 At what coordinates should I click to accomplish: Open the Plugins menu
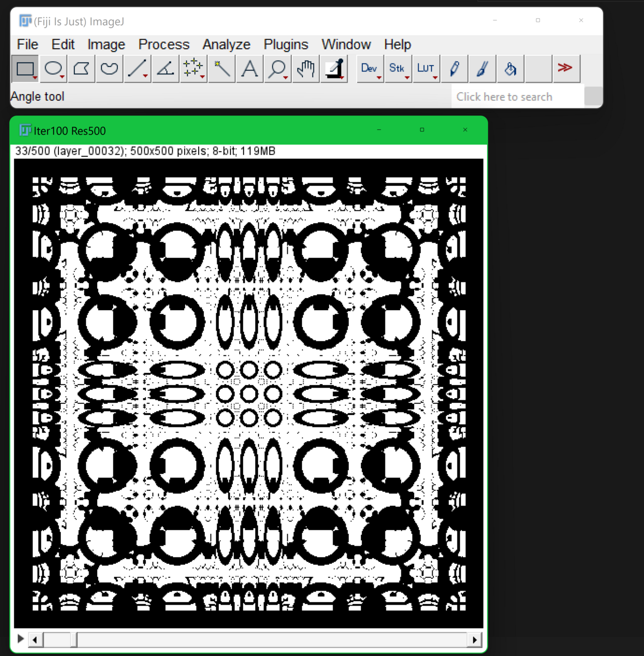pos(286,44)
